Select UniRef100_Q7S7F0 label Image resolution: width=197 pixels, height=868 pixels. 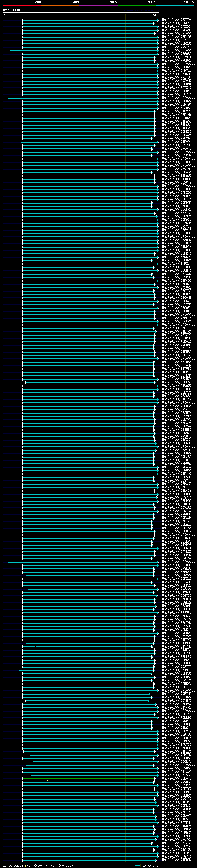coord(177,497)
